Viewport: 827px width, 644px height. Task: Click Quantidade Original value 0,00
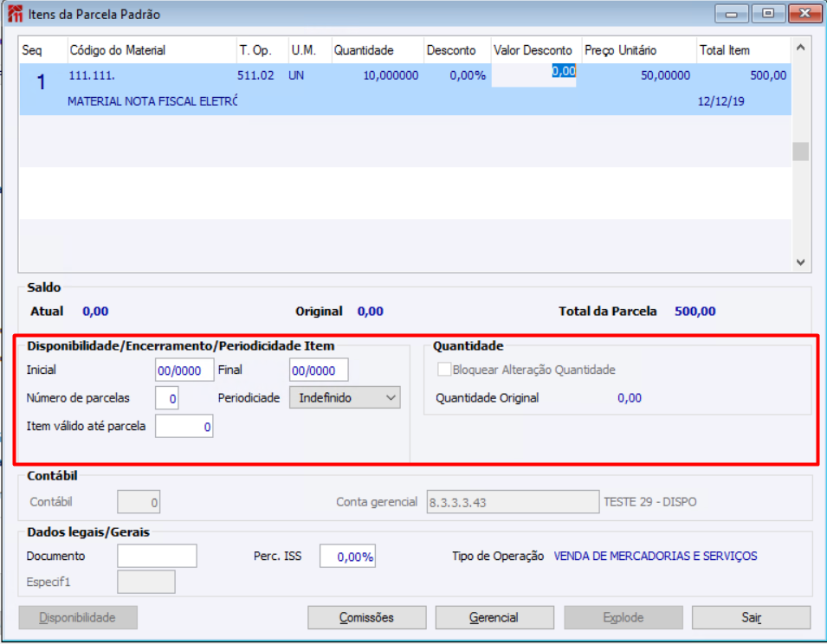coord(630,398)
